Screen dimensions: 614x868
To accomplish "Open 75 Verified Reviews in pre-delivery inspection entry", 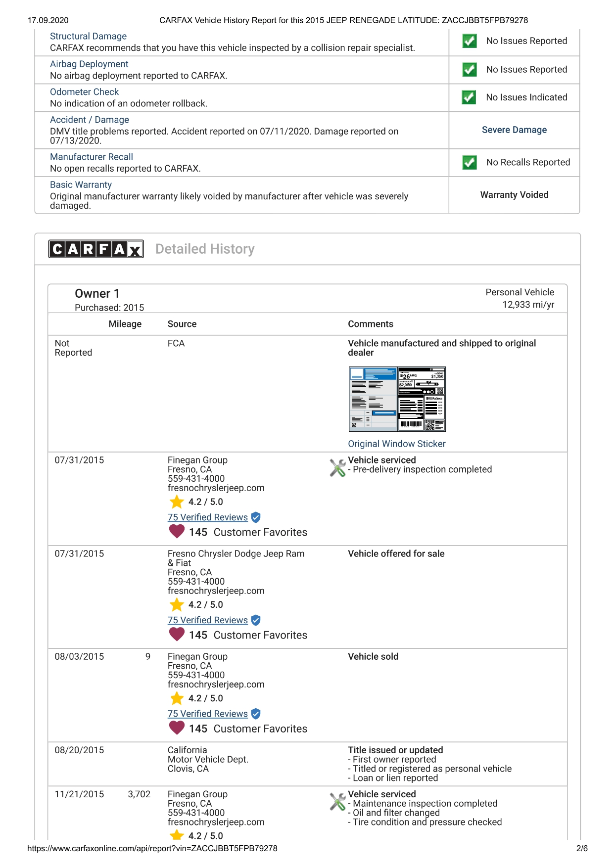I will (208, 517).
